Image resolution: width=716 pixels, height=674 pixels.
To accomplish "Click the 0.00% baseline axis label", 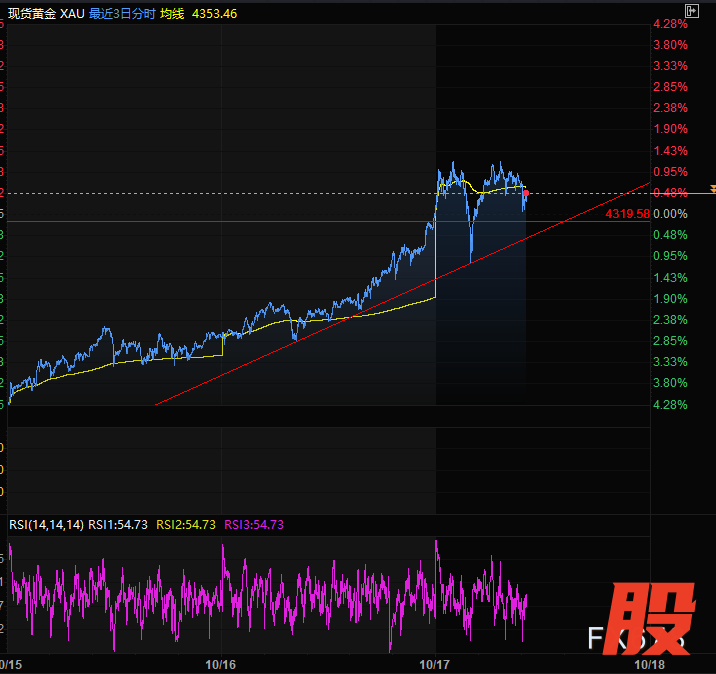I will pos(669,213).
